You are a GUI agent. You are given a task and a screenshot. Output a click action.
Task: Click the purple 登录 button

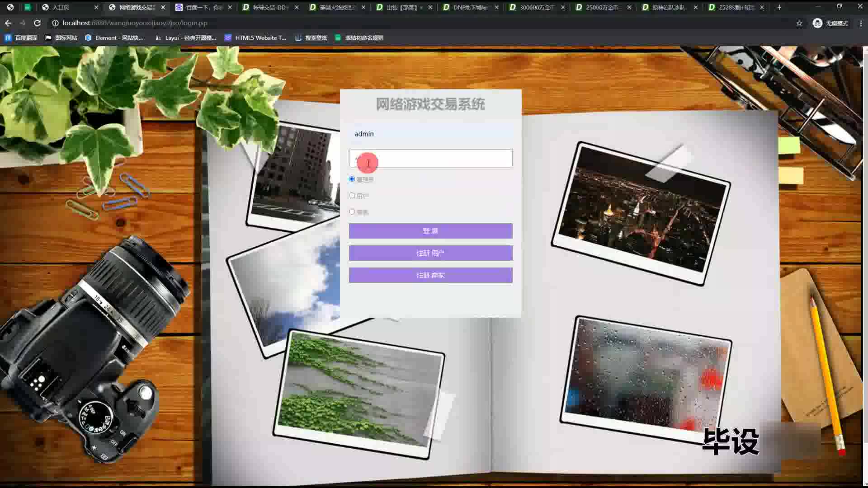click(x=430, y=231)
